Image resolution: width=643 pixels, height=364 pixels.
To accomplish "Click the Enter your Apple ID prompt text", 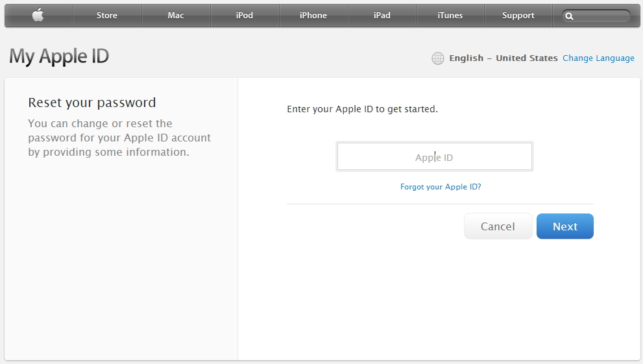I will click(362, 110).
